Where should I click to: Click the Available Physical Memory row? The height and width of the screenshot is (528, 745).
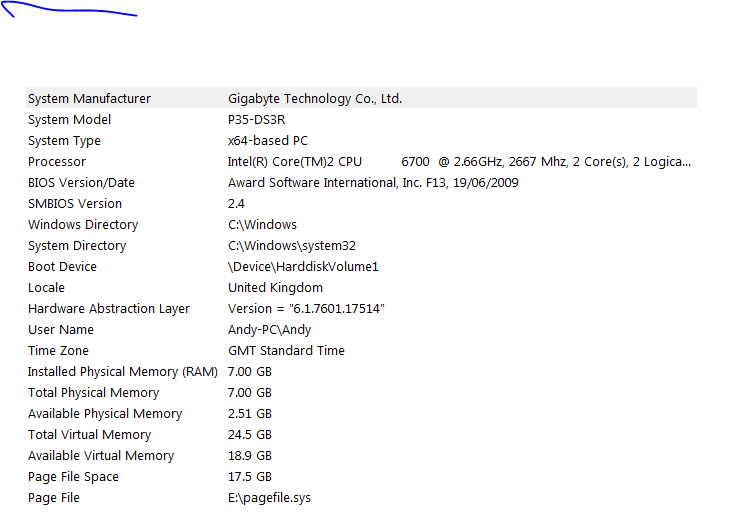[x=105, y=414]
